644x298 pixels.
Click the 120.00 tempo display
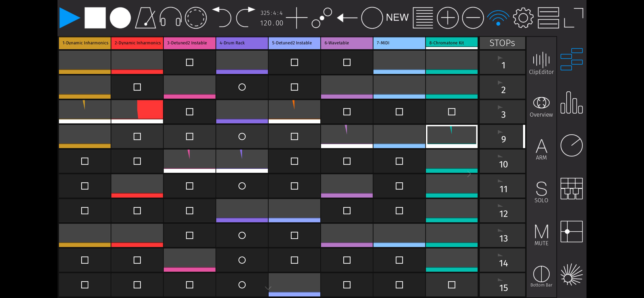(x=271, y=23)
